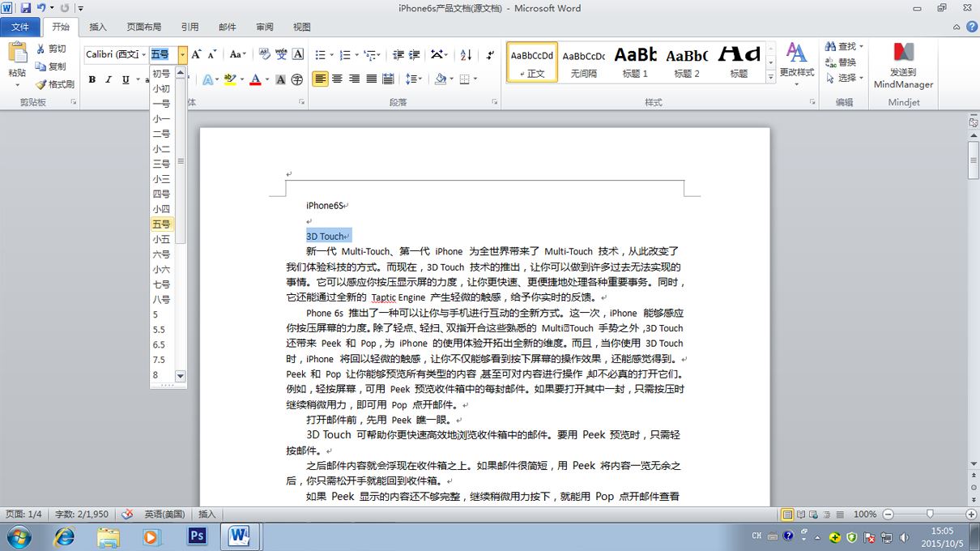Click the Grow Font icon
Screen dimensions: 980x551
point(196,54)
